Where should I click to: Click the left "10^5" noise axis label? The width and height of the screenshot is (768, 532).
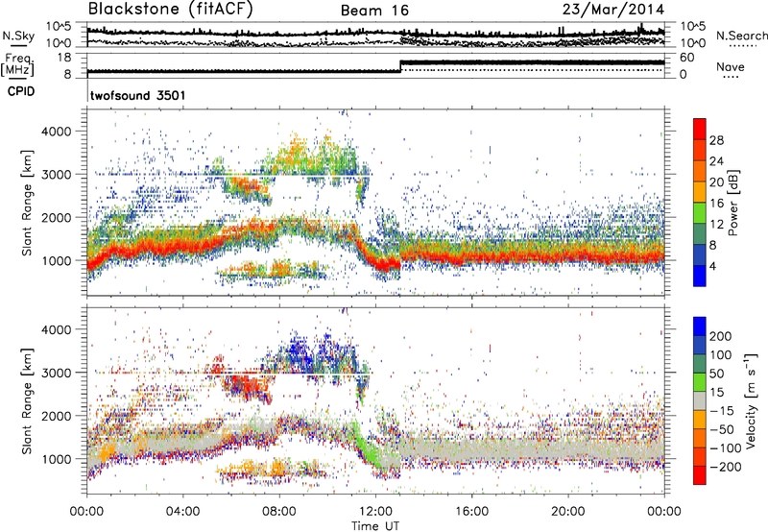59,26
